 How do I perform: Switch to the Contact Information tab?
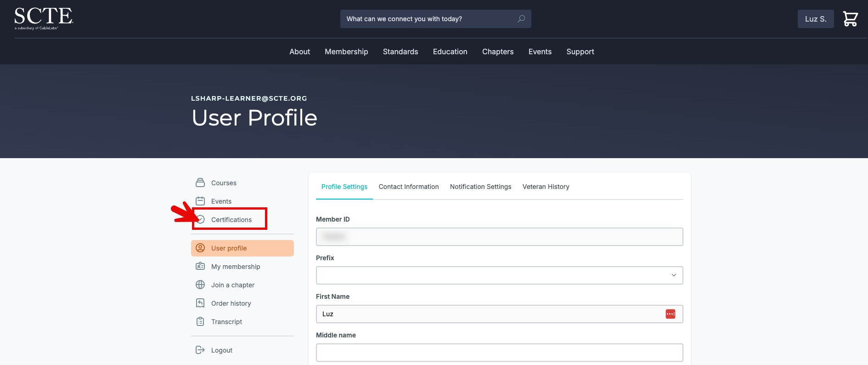[408, 187]
